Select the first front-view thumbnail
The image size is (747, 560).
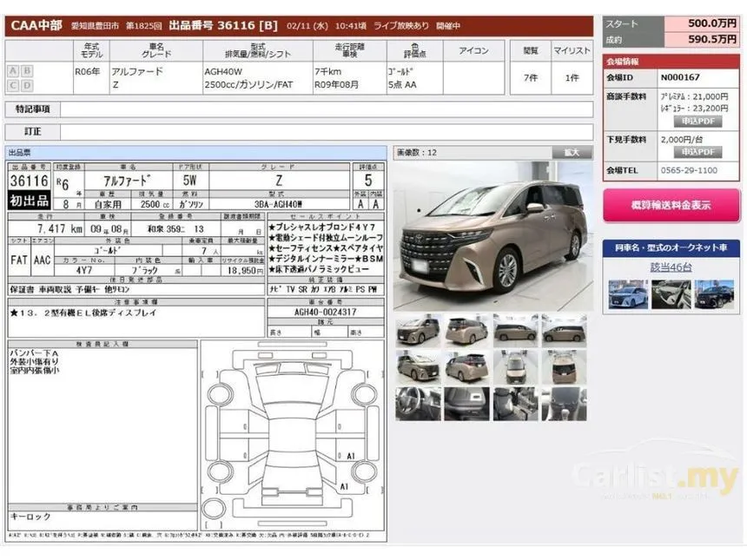point(419,331)
